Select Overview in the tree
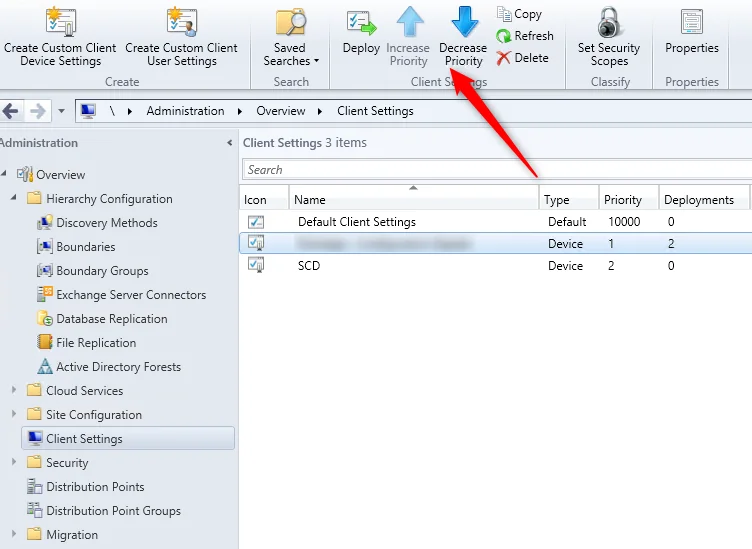Viewport: 752px width, 549px height. pos(60,175)
